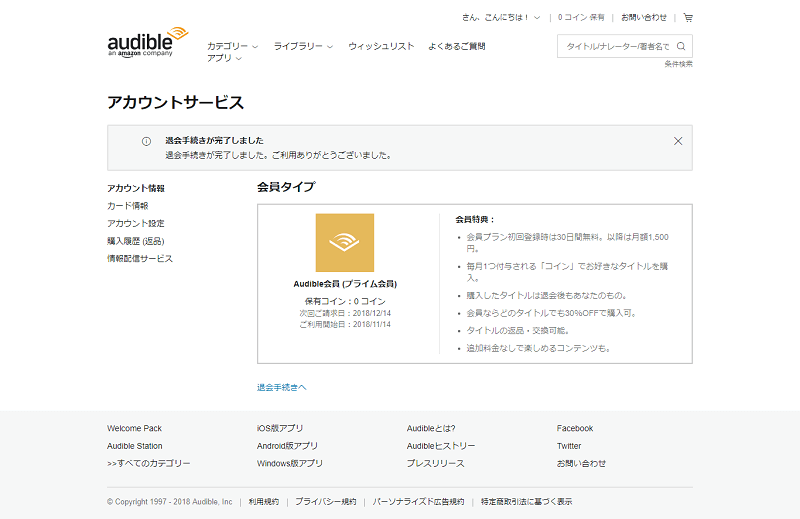
Task: Open the Audibleヒストリー footer link
Action: (441, 446)
